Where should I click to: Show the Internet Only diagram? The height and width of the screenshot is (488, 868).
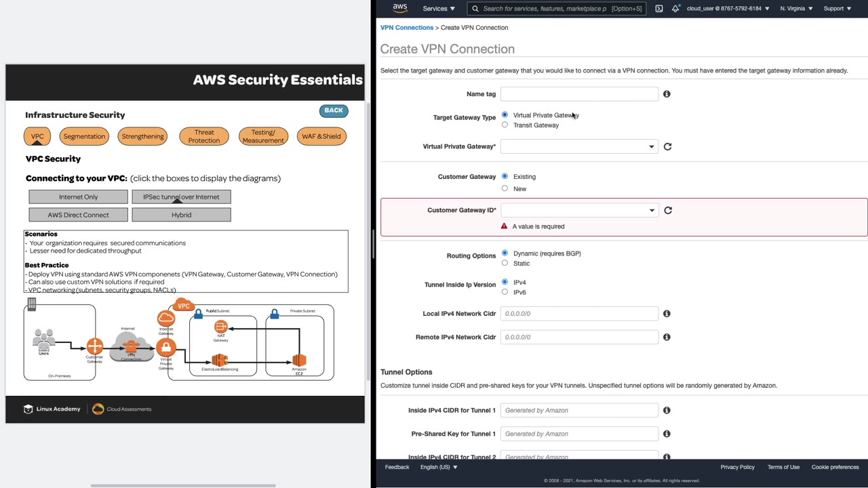78,197
